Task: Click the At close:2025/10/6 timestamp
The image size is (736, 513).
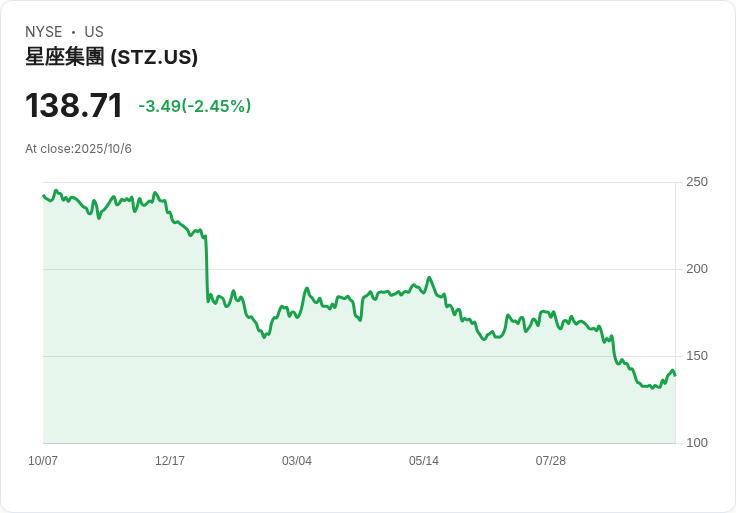Action: tap(78, 149)
